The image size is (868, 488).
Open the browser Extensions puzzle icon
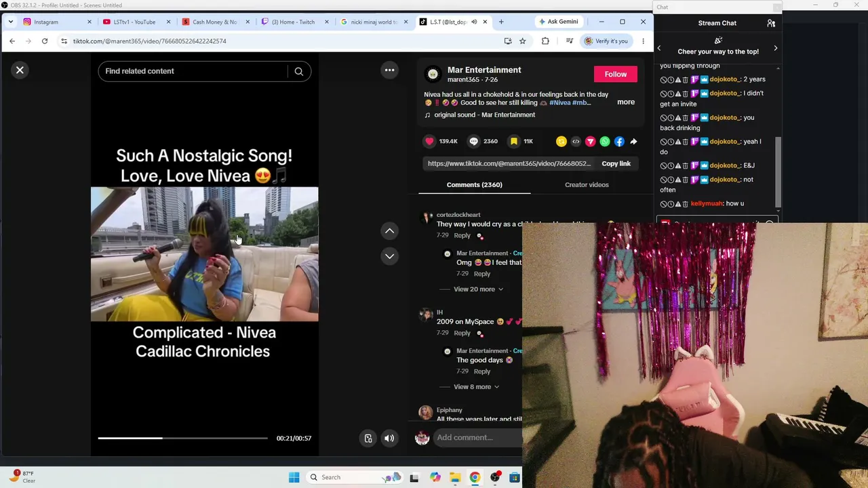(545, 41)
